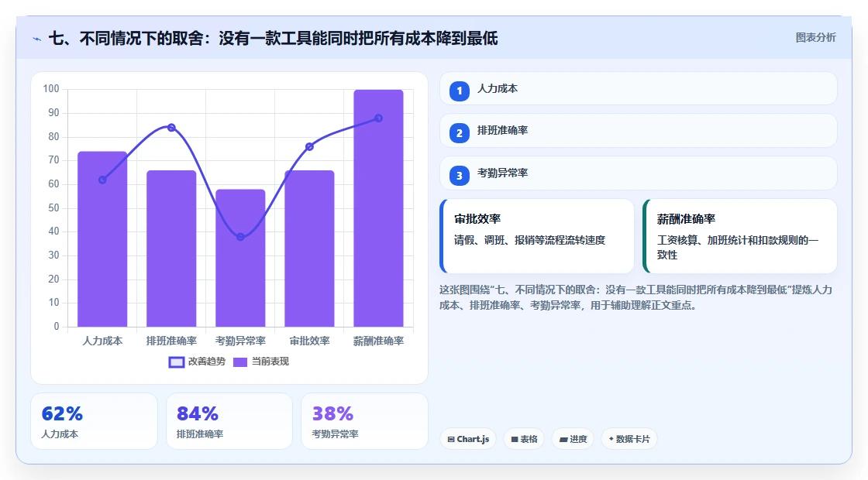Click the section heading 七、不同情况下的取舍

click(x=273, y=38)
